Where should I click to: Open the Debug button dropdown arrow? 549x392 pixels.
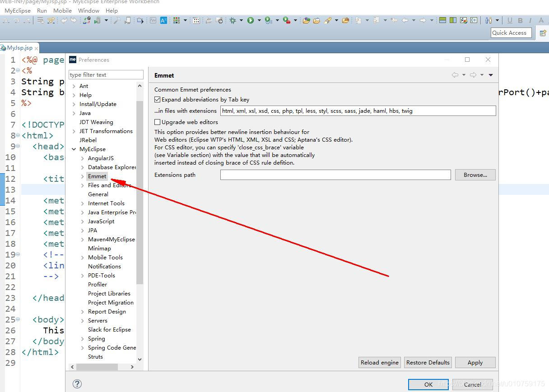[x=241, y=20]
